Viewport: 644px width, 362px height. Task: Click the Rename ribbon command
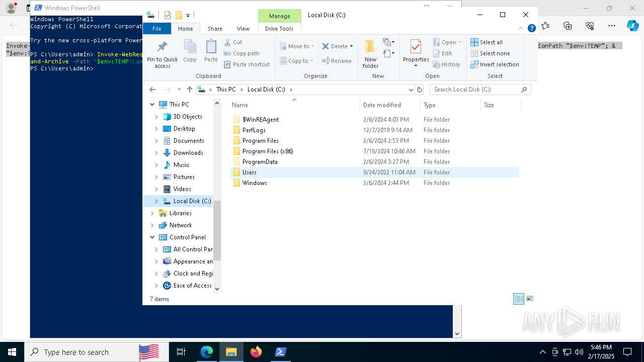(337, 61)
